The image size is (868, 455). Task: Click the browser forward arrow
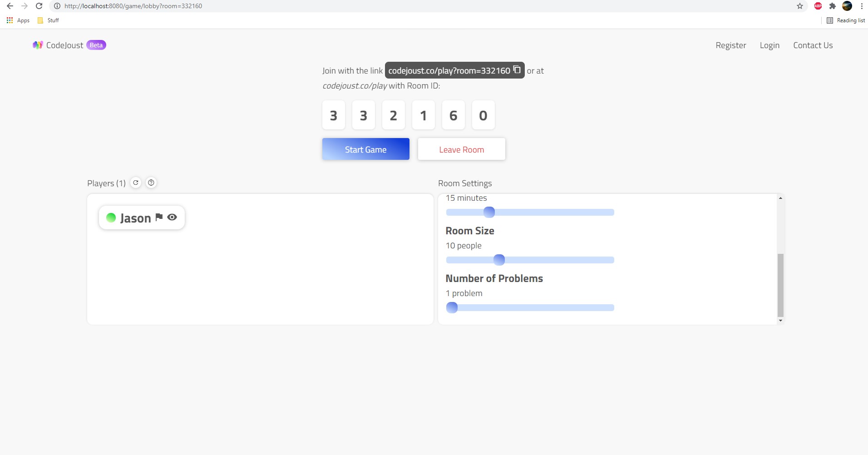coord(25,6)
